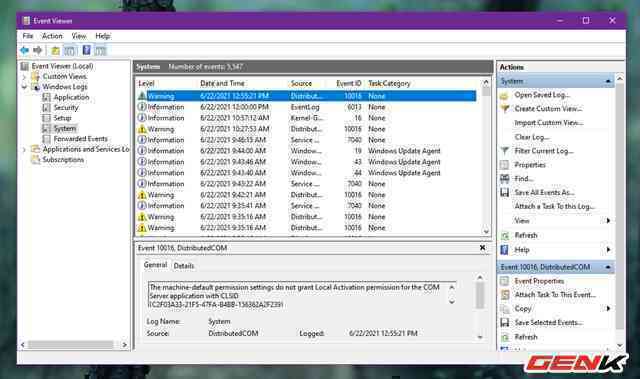Viewport: 640px width, 379px height.
Task: Click the Help icon in the Actions pane
Action: (504, 250)
